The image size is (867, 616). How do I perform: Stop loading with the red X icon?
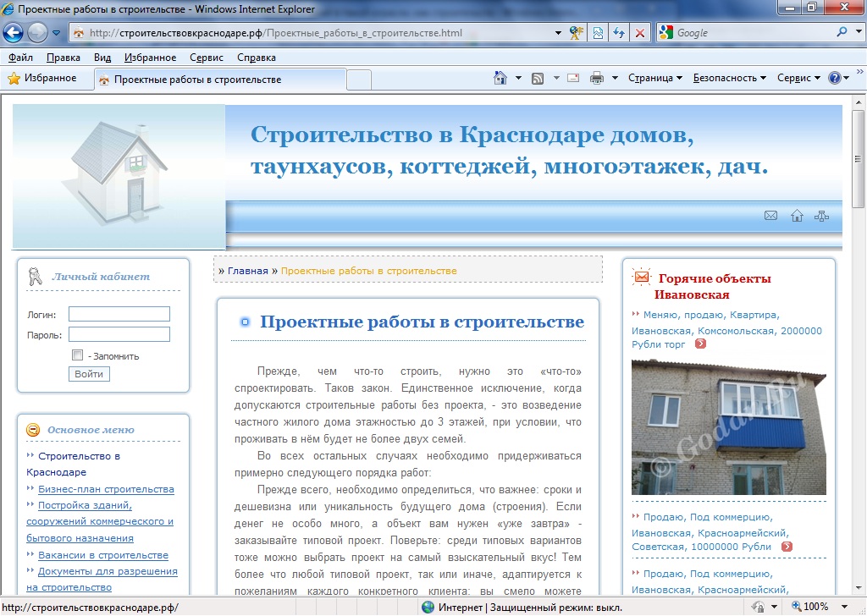tap(640, 33)
